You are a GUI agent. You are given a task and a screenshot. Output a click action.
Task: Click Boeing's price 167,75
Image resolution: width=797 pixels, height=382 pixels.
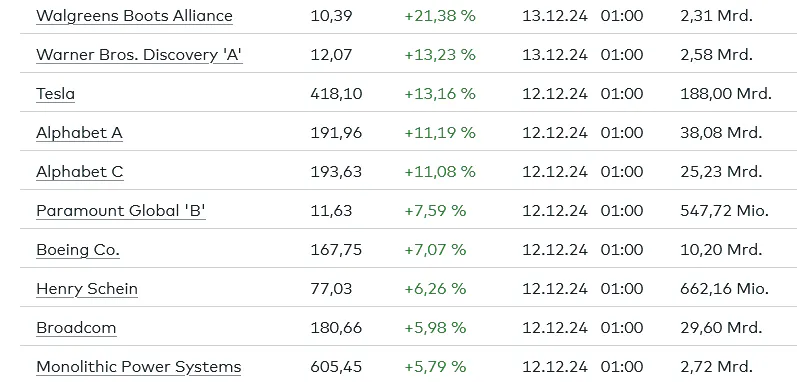pos(336,250)
